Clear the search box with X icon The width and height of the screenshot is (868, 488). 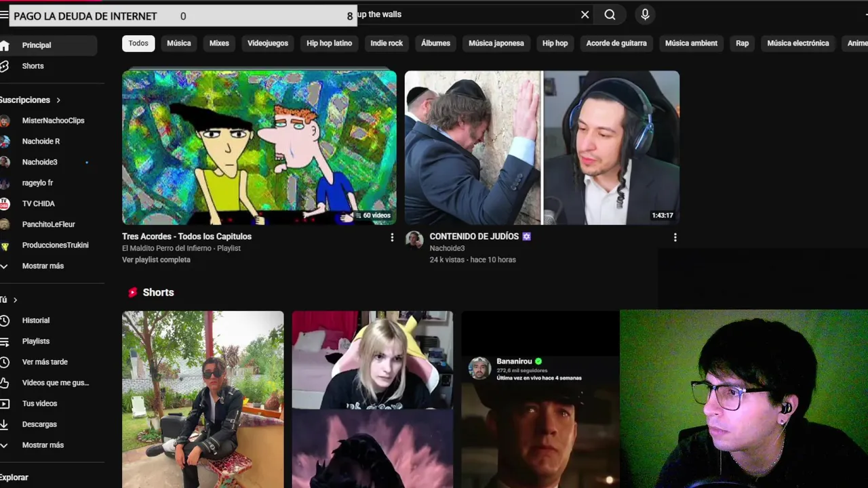tap(585, 14)
